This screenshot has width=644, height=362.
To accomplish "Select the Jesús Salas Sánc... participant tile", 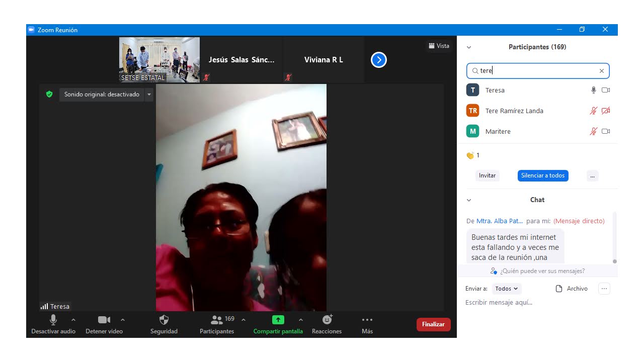I will click(x=242, y=60).
